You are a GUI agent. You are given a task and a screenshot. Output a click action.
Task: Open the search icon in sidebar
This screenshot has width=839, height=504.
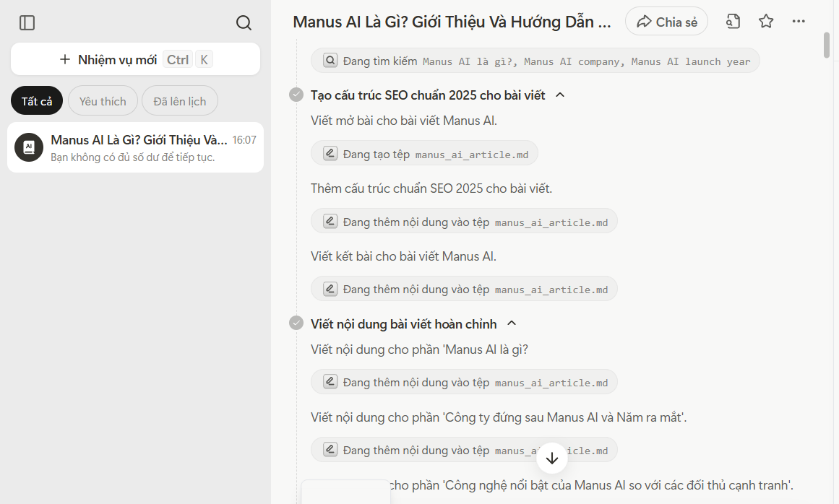click(244, 23)
